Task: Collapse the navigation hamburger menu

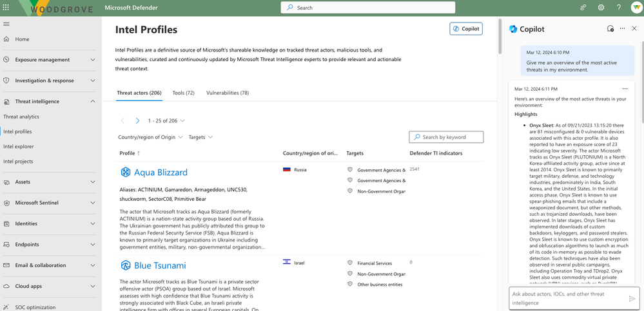Action: coord(6,24)
